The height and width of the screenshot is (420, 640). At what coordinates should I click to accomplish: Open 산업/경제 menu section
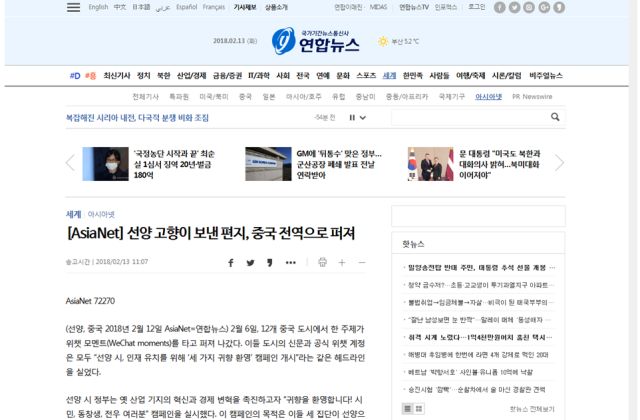(x=191, y=76)
